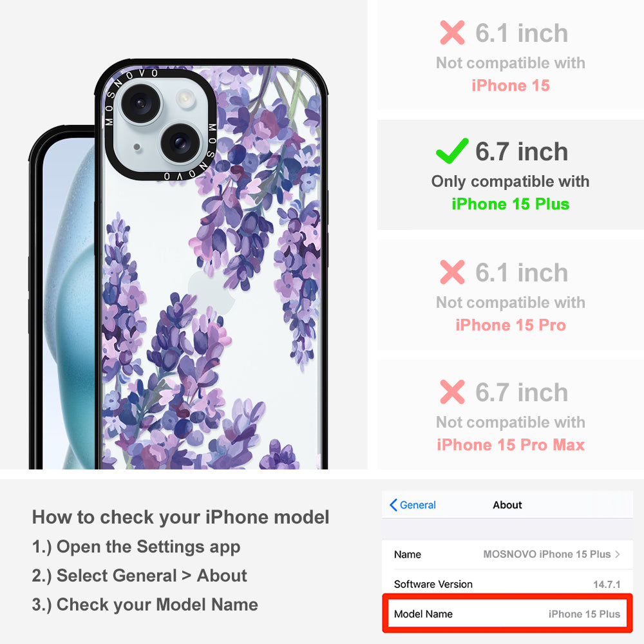Screen dimensions: 644x644
Task: Select the Software Version row
Action: [507, 583]
